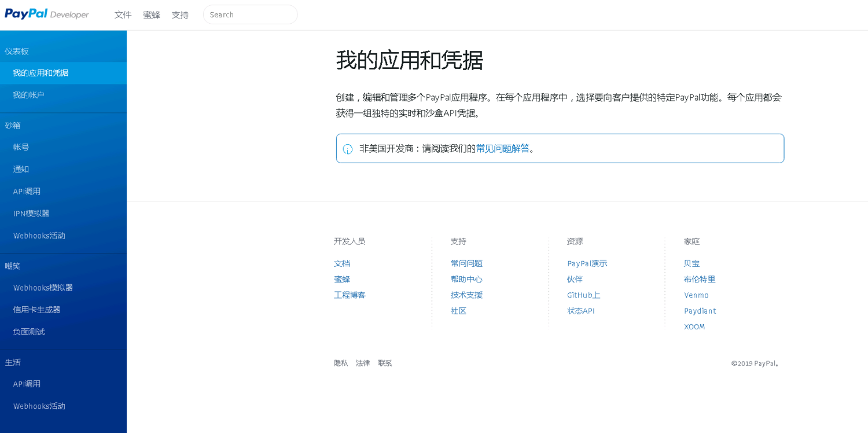The image size is (868, 433).
Task: Open the GitHub上 footer link
Action: [x=584, y=295]
